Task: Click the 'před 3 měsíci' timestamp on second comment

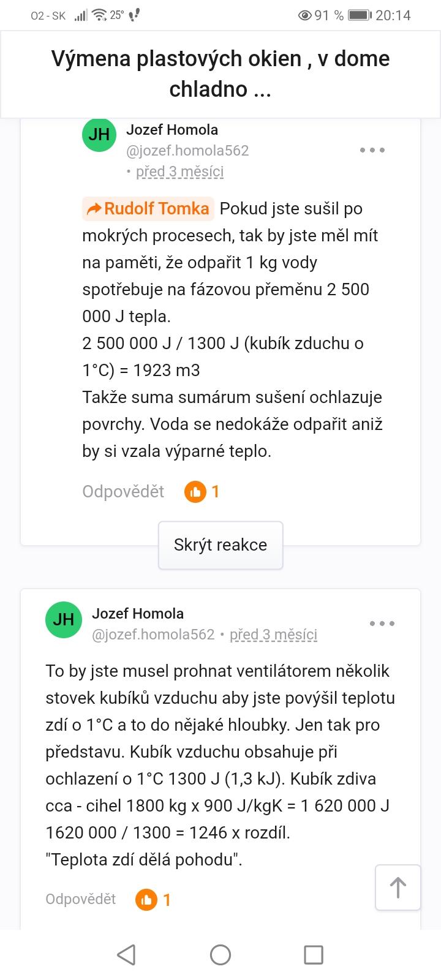Action: [273, 635]
